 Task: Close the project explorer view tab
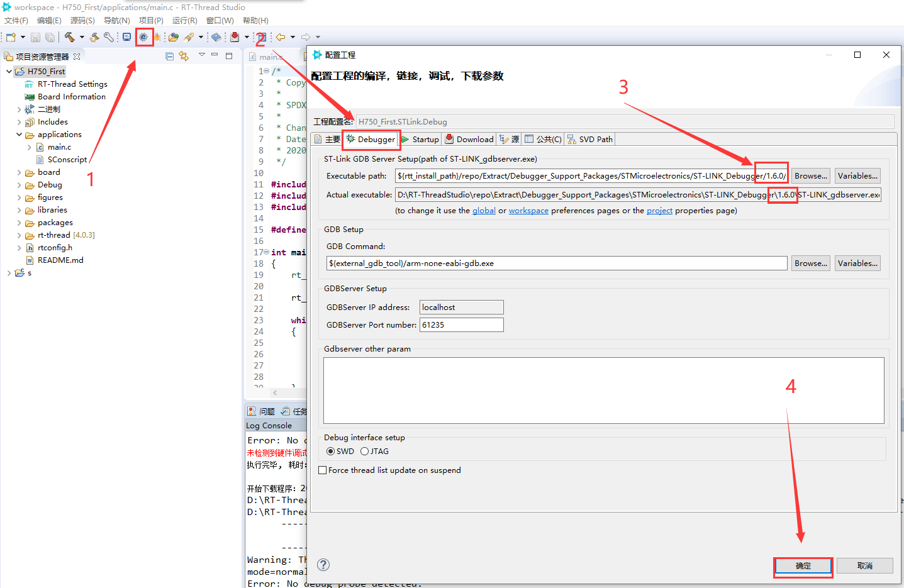click(77, 56)
